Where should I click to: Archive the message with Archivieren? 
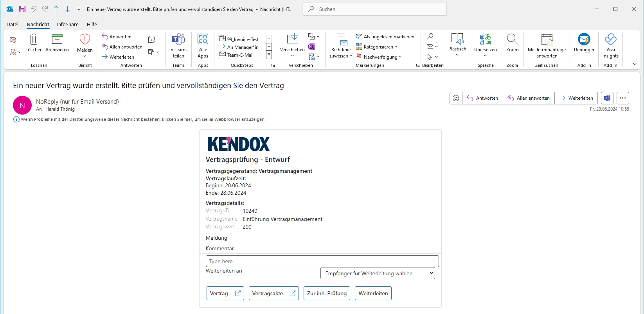tap(57, 43)
